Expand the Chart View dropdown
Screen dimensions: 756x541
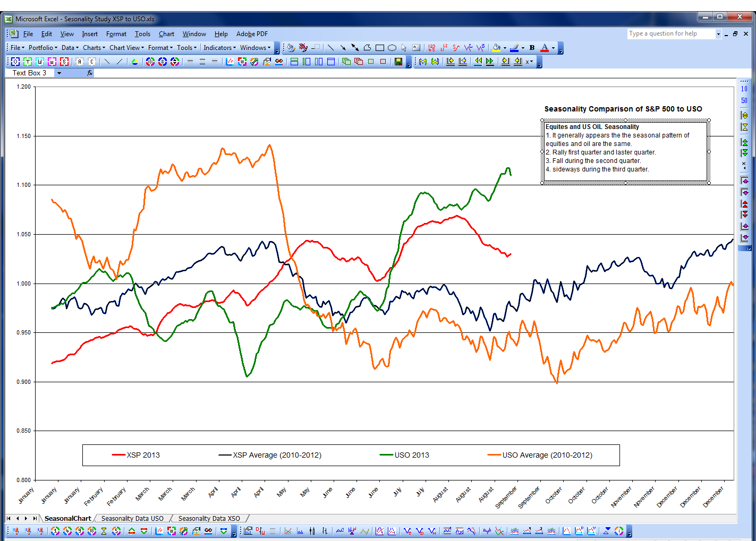pyautogui.click(x=127, y=48)
